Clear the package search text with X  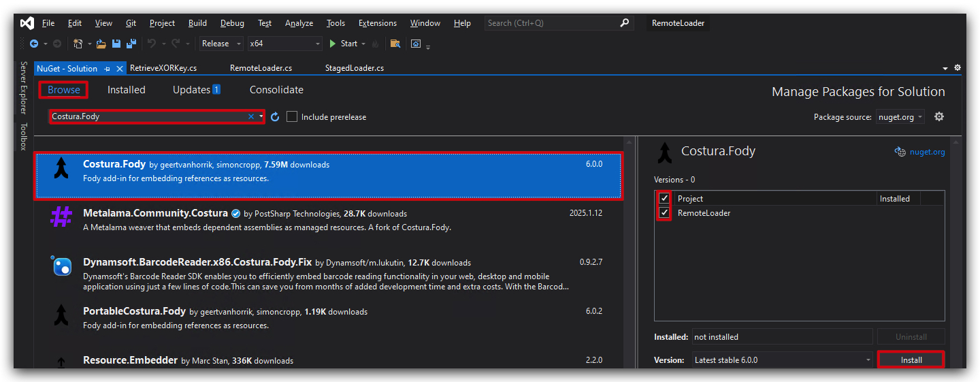250,116
